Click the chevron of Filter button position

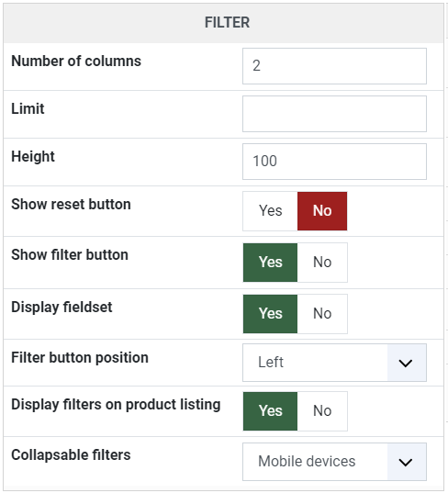click(x=406, y=364)
